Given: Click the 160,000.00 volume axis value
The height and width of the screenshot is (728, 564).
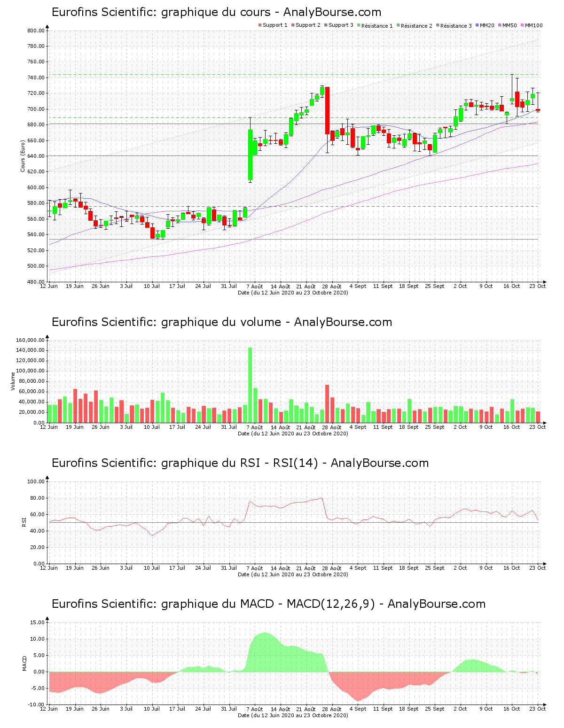Looking at the screenshot, I should pyautogui.click(x=30, y=340).
